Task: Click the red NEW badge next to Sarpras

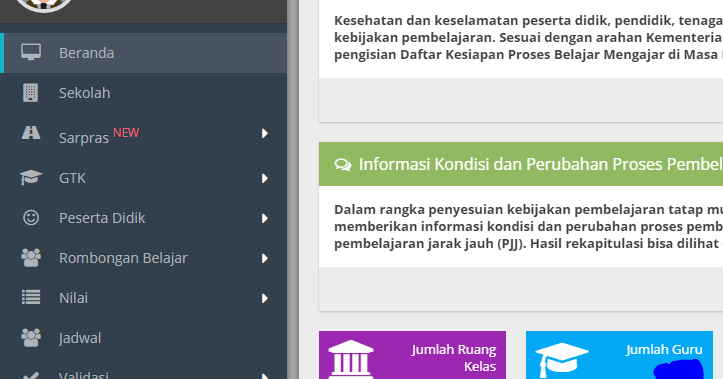Action: [126, 133]
